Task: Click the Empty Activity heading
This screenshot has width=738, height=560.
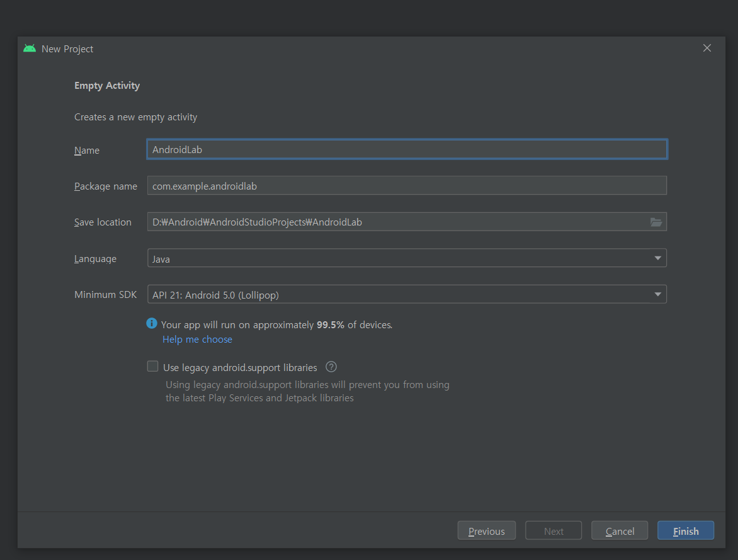Action: pyautogui.click(x=107, y=85)
